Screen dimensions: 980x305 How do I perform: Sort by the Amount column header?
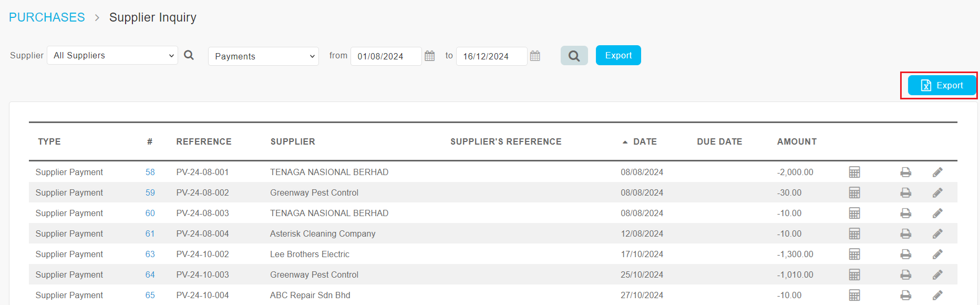[x=797, y=141]
